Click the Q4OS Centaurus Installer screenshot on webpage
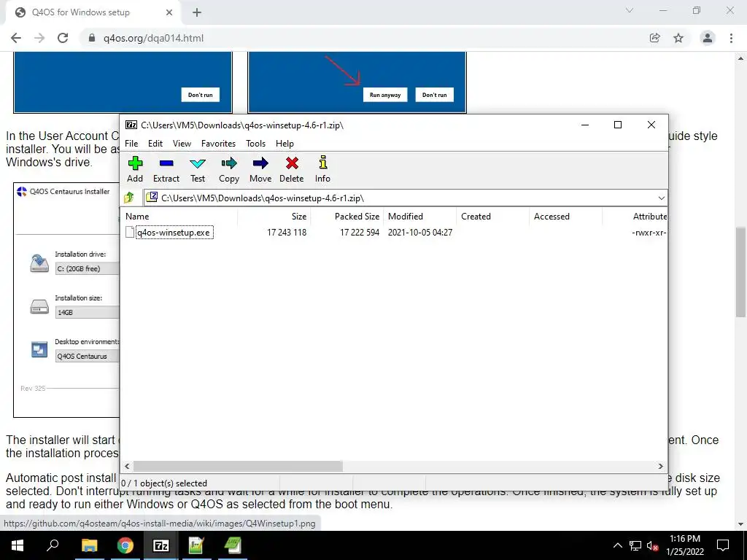The width and height of the screenshot is (747, 560). point(66,300)
